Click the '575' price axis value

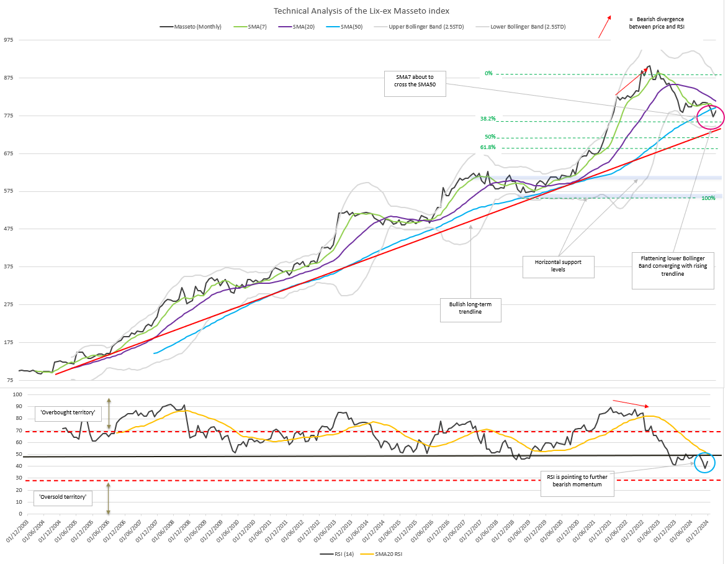9,191
